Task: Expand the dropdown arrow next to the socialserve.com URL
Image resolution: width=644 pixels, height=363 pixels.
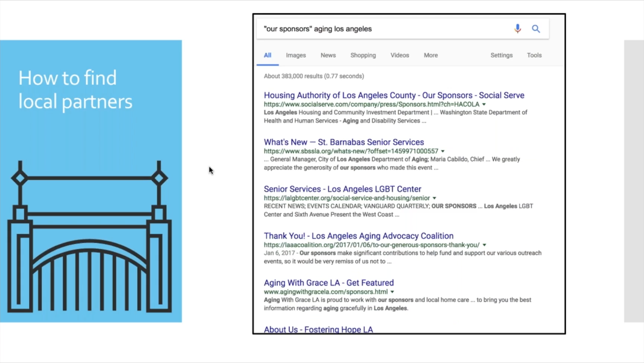Action: [484, 104]
